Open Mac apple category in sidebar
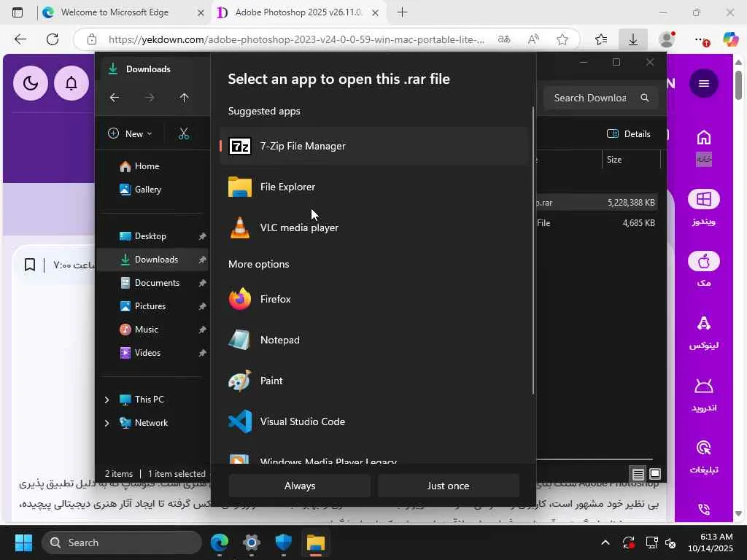 click(704, 262)
